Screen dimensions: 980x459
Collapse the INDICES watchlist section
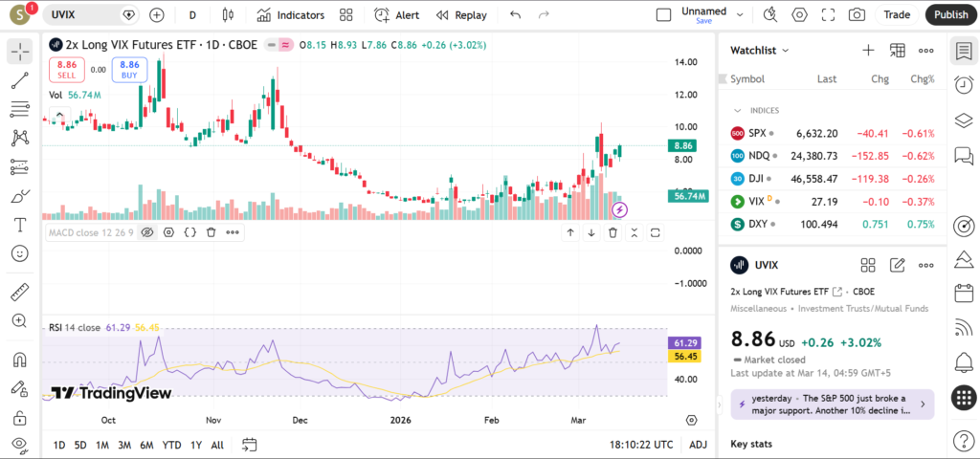pos(737,111)
